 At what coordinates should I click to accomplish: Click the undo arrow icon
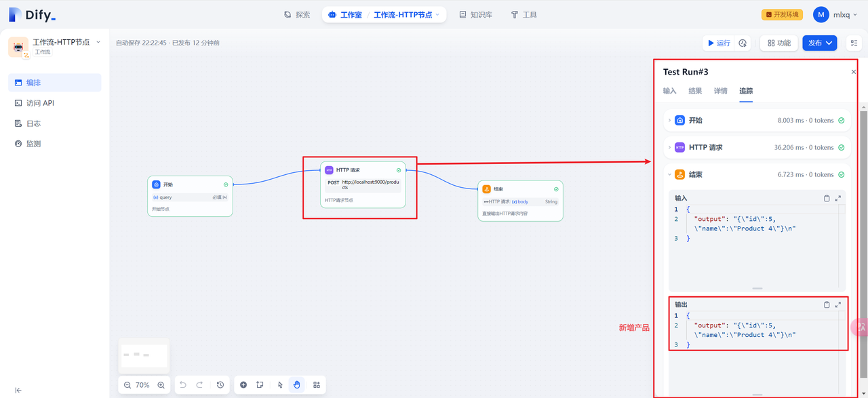[x=182, y=384]
